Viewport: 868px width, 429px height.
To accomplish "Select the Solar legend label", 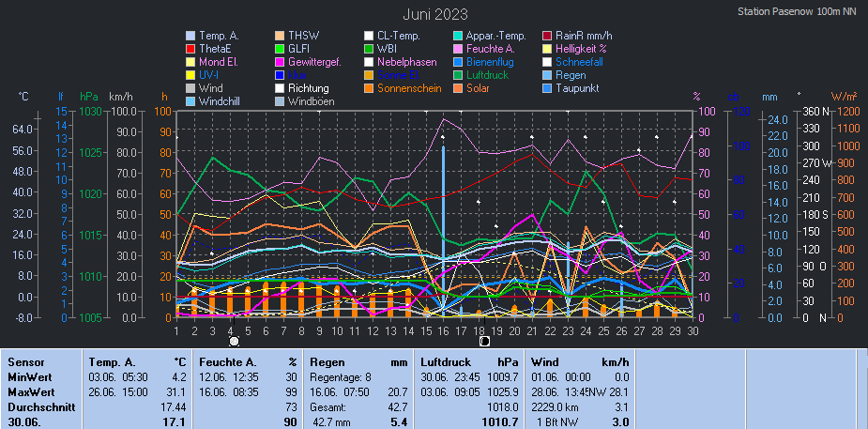I will point(478,88).
